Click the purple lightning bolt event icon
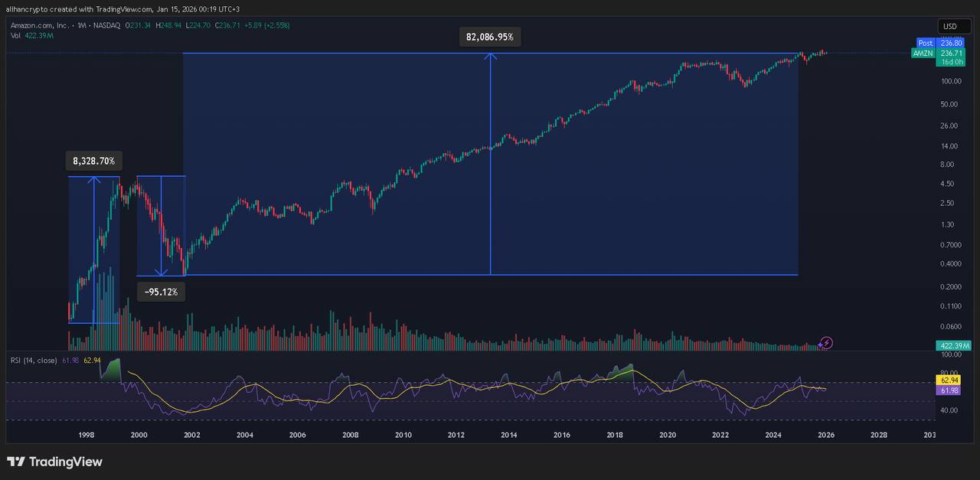 pyautogui.click(x=827, y=342)
